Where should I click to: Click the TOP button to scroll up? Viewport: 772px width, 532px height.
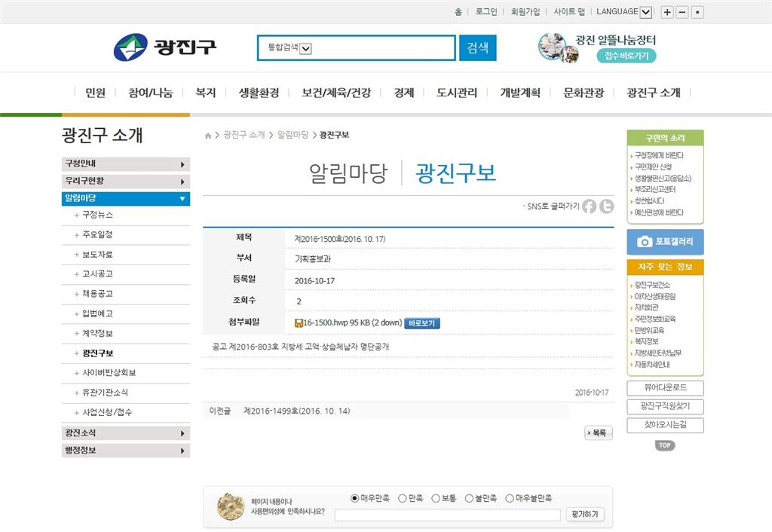point(664,445)
